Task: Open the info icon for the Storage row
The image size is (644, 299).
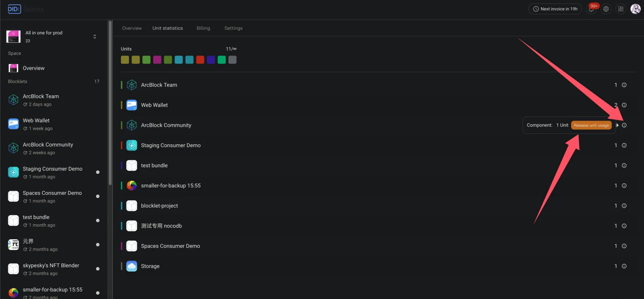Action: point(624,266)
